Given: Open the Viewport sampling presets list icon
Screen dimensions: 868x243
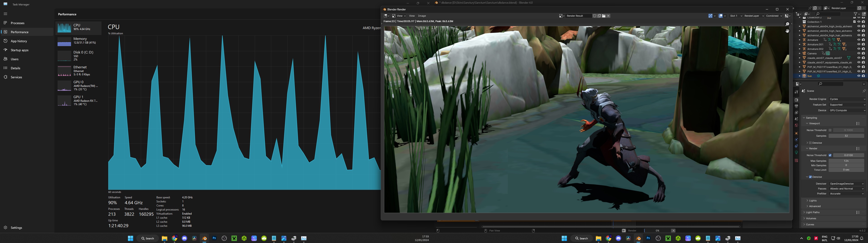Looking at the screenshot, I should (x=858, y=123).
